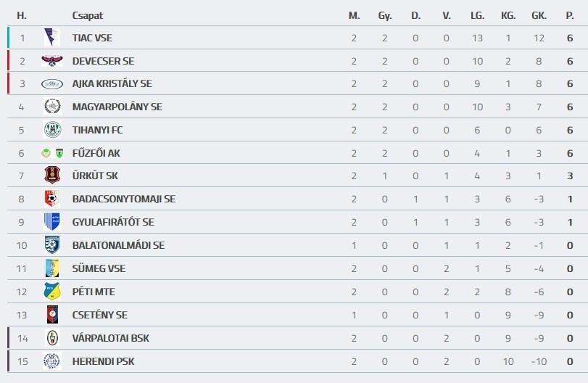Sort by the GK. goal difference header

pyautogui.click(x=539, y=15)
